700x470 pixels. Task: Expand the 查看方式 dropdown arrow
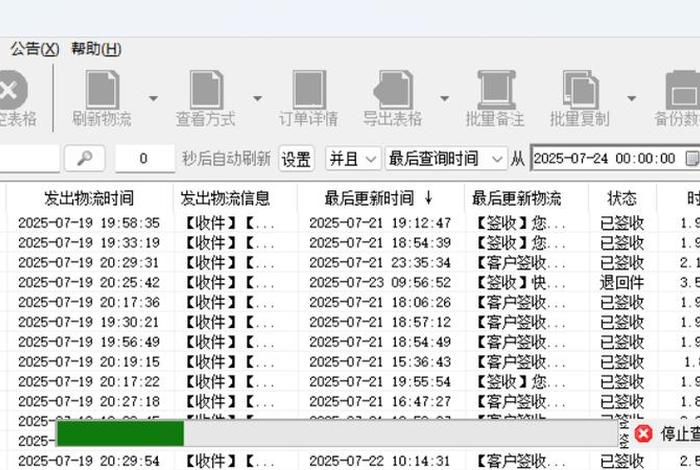tap(257, 98)
